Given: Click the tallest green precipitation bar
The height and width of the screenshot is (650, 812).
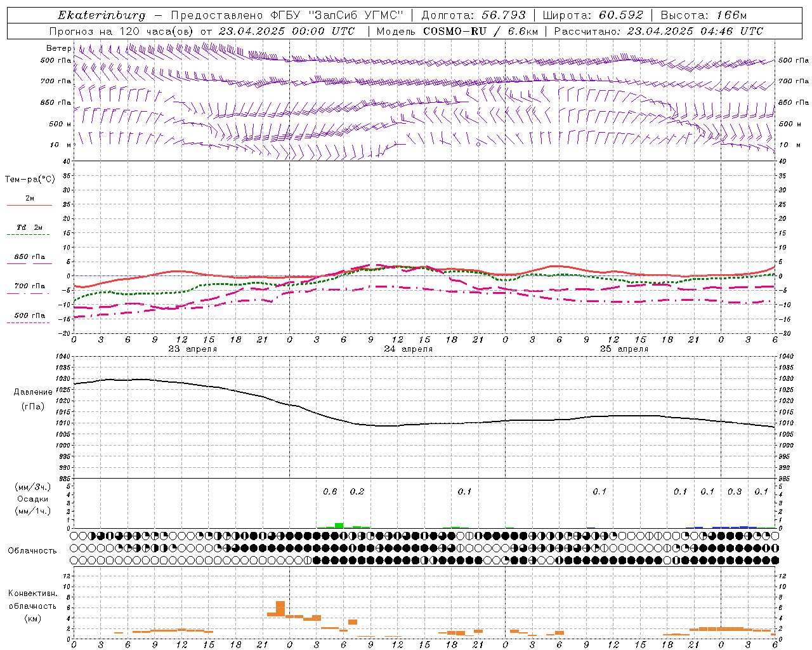Looking at the screenshot, I should tap(339, 526).
